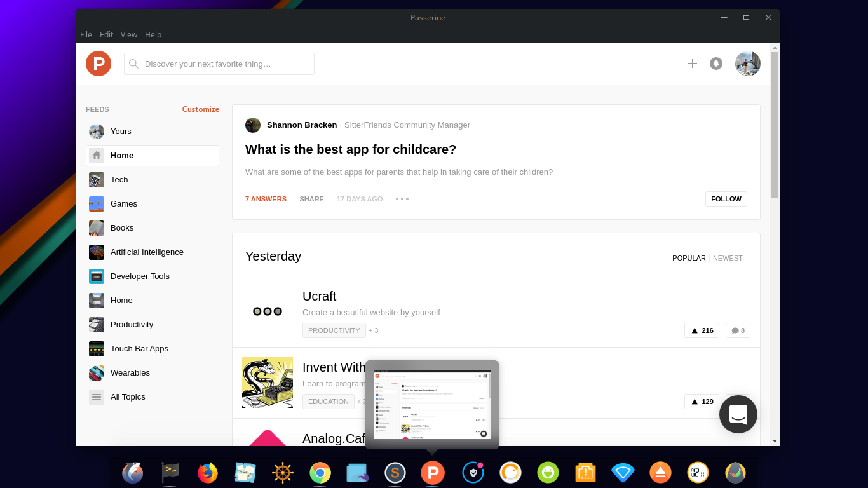Screen dimensions: 868x488
Task: View the 7 Answers link
Action: (x=266, y=199)
